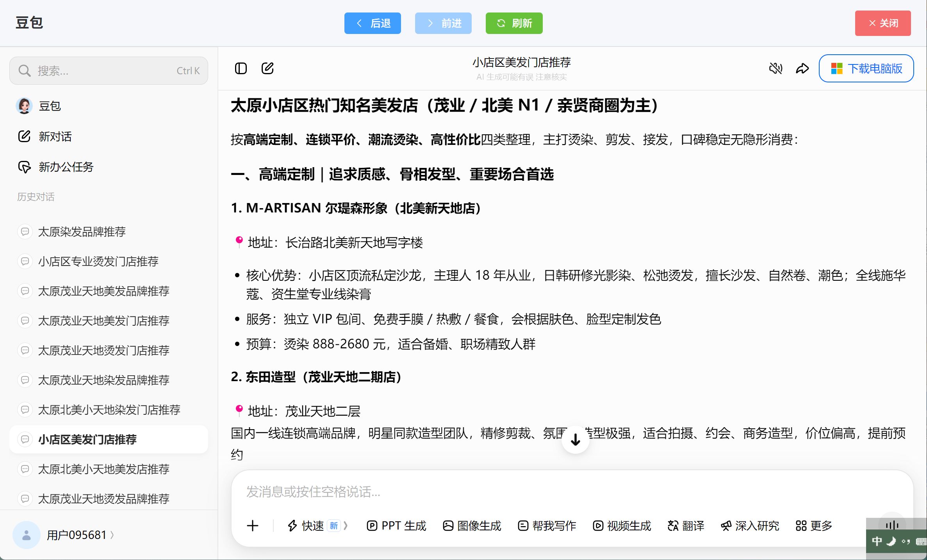Start a 新对话 from sidebar

pos(109,136)
